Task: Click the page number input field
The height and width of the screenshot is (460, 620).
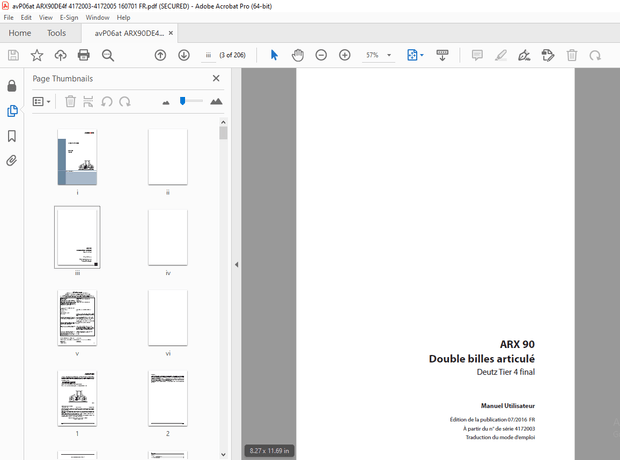Action: (208, 55)
